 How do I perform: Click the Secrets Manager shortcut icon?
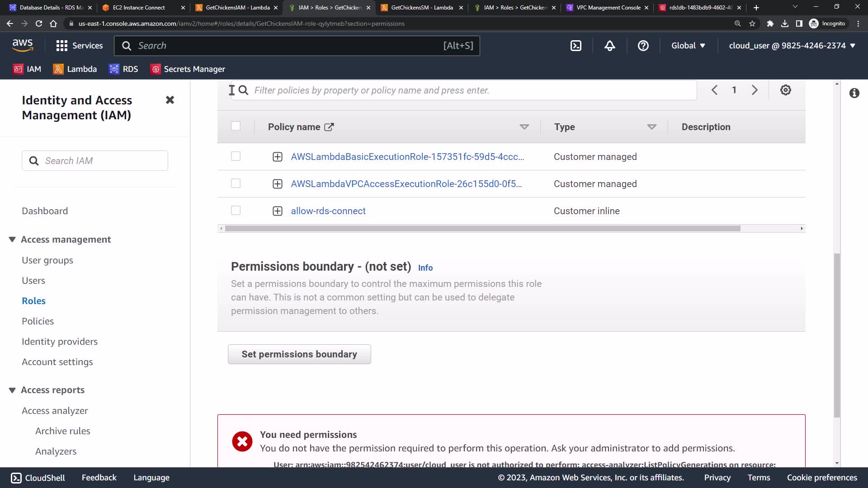156,69
